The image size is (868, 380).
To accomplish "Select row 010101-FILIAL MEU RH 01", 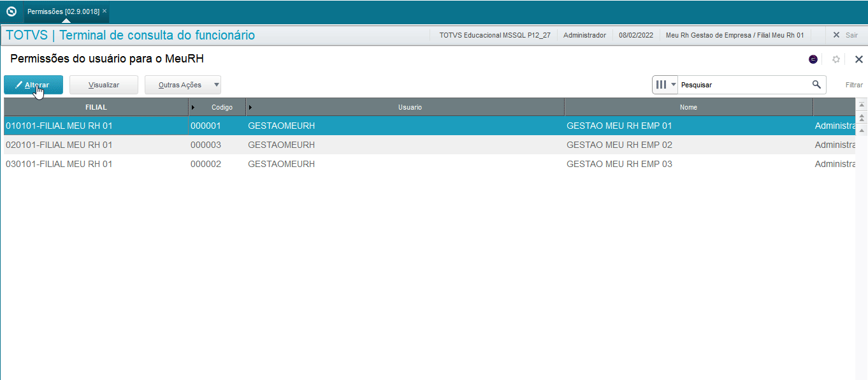I will [x=430, y=126].
